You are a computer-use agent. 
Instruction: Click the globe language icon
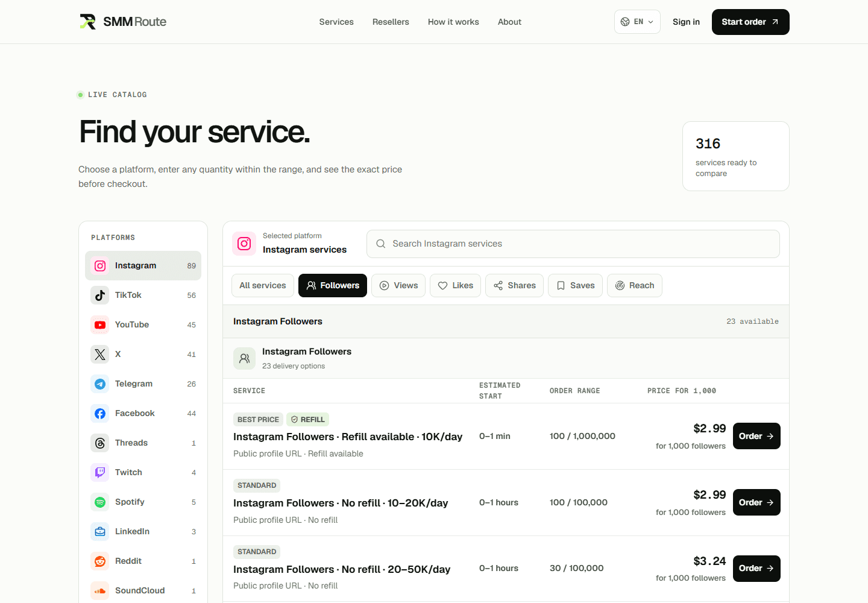(x=625, y=22)
